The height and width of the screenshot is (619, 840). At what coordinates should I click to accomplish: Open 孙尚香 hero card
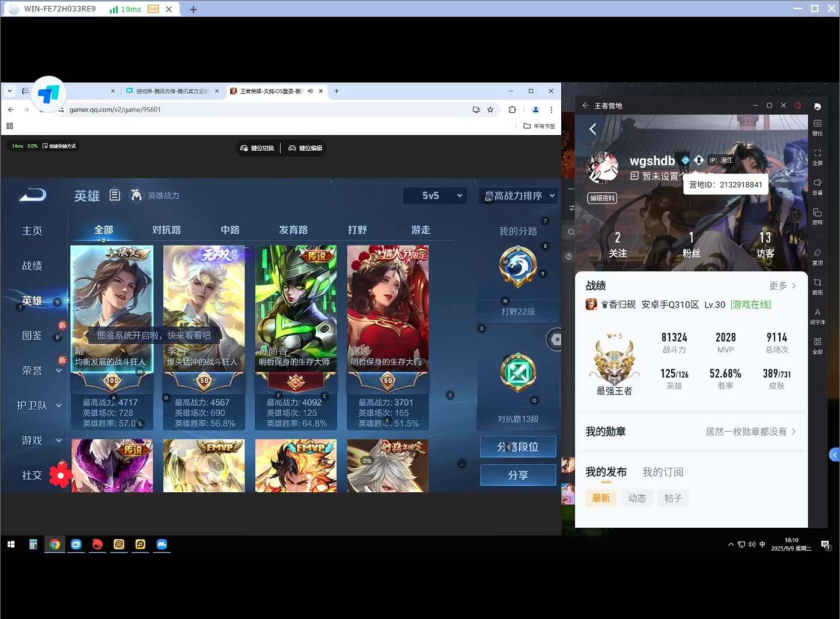coord(296,337)
